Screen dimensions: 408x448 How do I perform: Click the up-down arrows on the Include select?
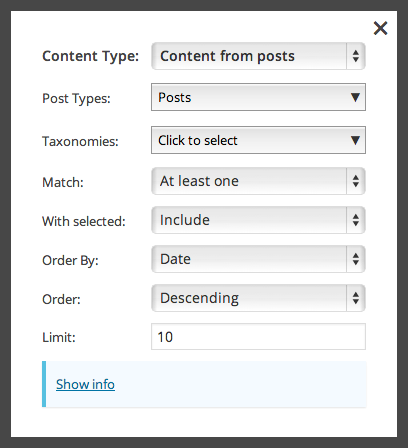tap(356, 220)
